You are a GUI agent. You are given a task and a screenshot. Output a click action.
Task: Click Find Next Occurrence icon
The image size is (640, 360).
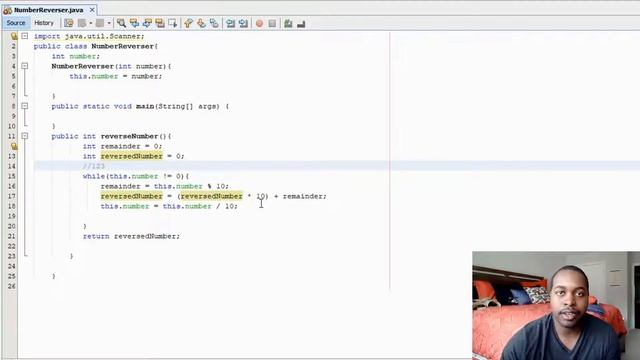147,23
